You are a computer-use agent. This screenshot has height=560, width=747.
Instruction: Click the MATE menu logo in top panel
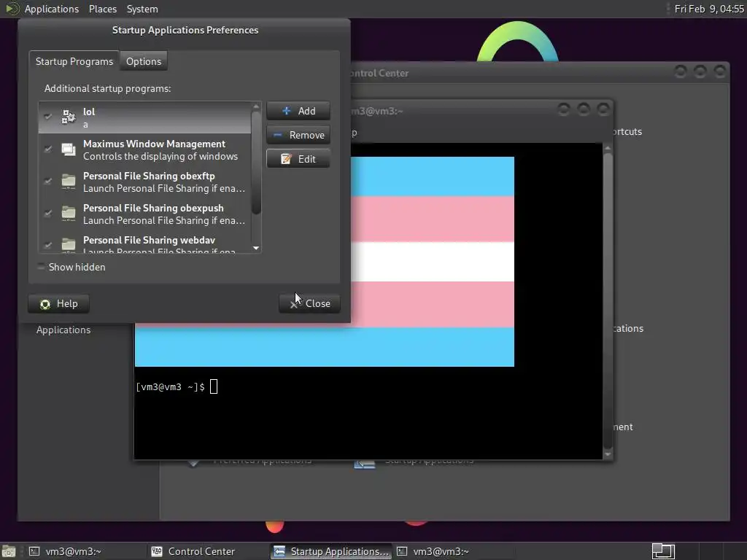click(12, 9)
